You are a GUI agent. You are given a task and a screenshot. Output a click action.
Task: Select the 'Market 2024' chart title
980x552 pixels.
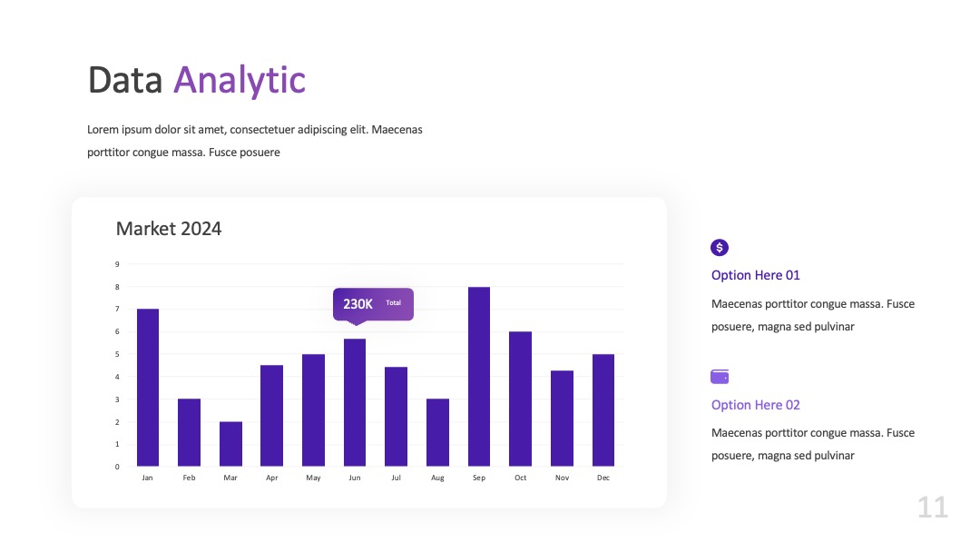point(169,229)
